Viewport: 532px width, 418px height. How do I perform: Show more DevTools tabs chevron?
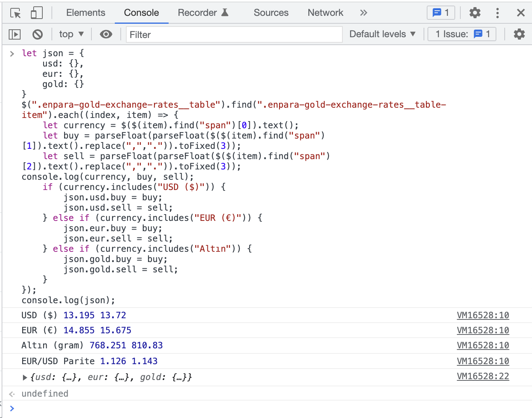point(363,13)
